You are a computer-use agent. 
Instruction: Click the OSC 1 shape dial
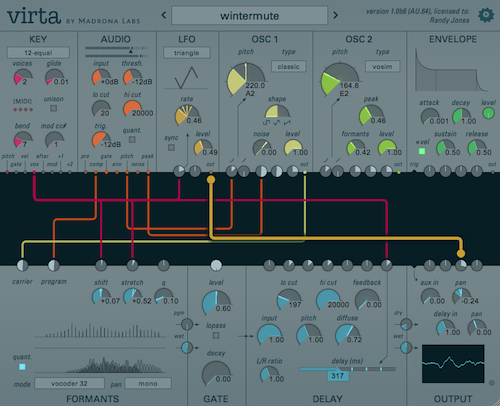click(x=277, y=112)
